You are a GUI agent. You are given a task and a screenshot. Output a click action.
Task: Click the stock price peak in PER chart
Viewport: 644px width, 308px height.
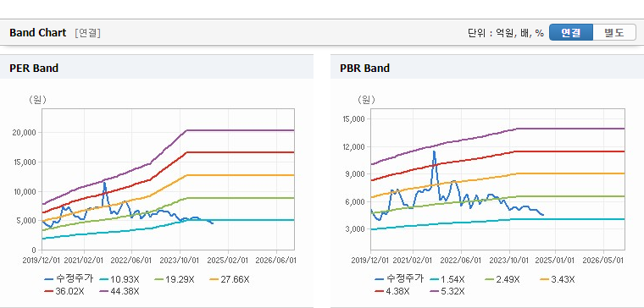click(104, 183)
